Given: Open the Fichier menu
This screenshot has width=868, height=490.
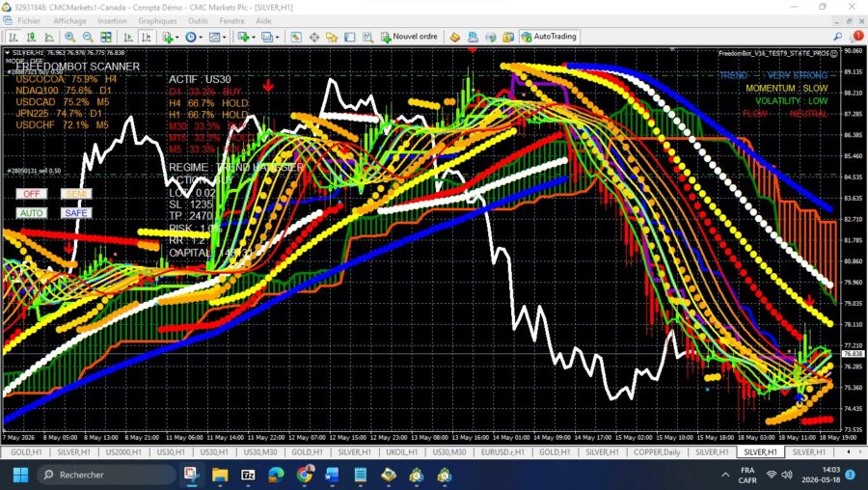Looking at the screenshot, I should (x=29, y=21).
